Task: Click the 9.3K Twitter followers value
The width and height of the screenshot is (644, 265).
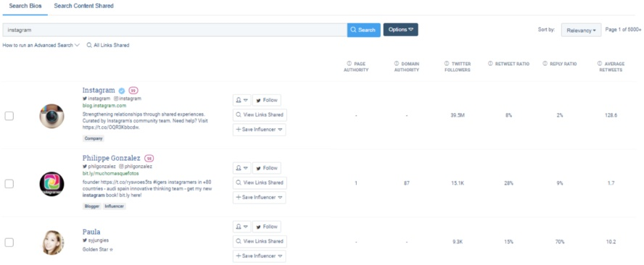Action: 457,242
